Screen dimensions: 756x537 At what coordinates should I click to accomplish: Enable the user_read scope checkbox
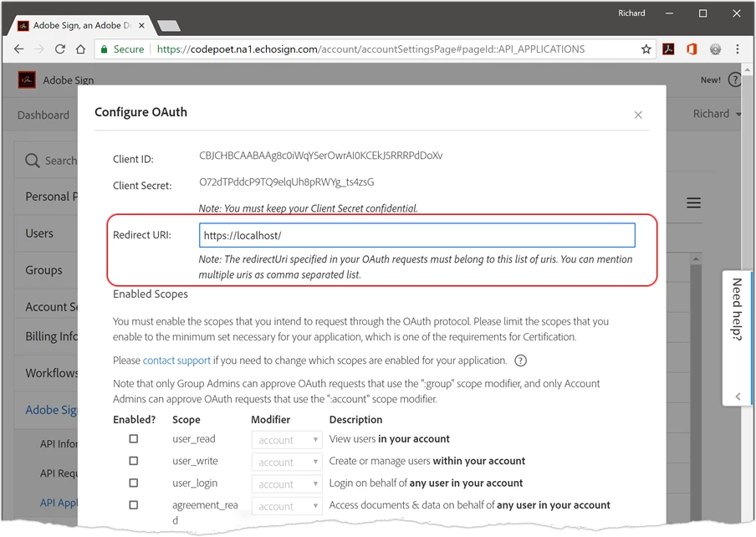pyautogui.click(x=134, y=438)
